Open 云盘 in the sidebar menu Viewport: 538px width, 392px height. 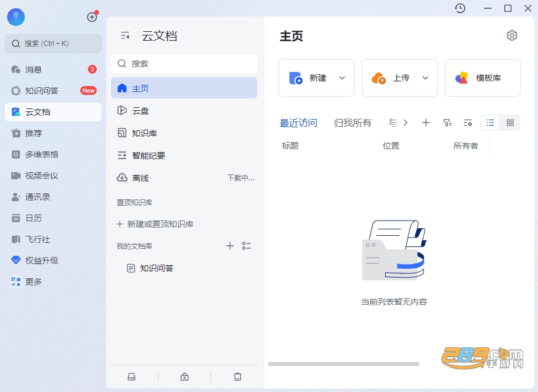tap(184, 110)
